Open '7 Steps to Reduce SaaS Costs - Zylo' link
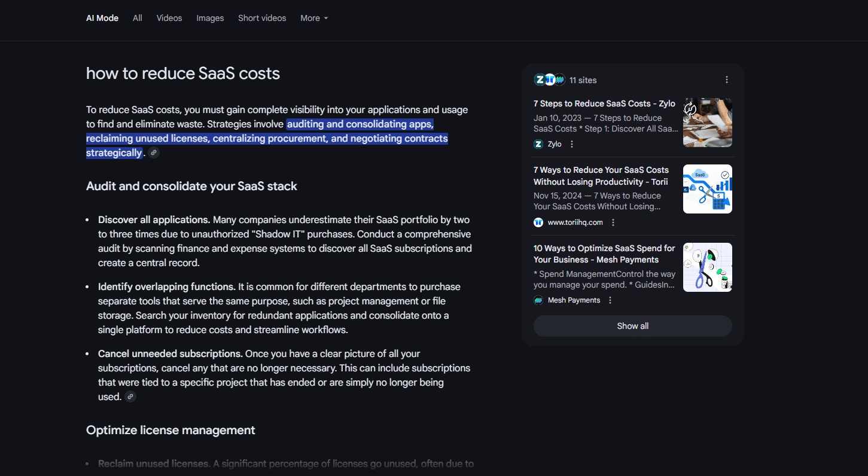 click(604, 103)
